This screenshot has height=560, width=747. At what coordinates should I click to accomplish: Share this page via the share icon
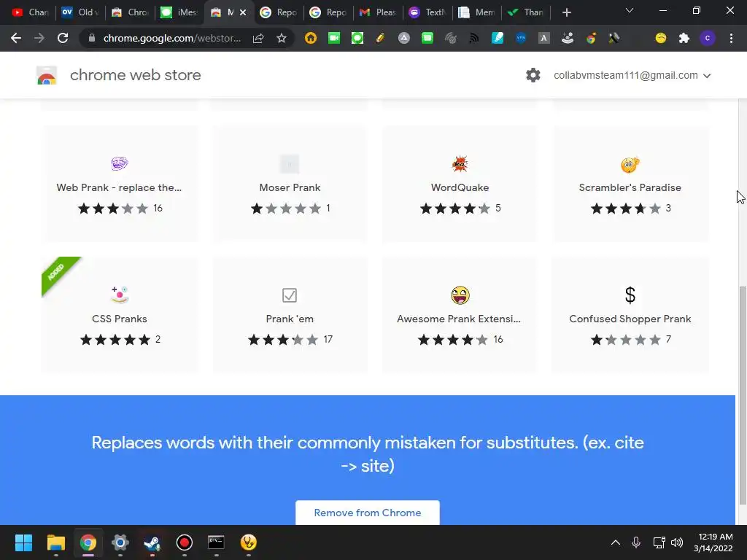coord(258,38)
